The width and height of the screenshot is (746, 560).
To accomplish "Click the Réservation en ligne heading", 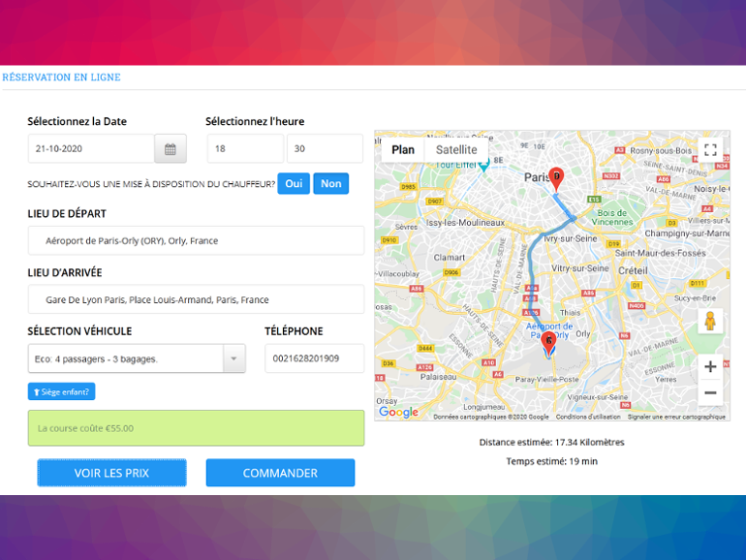I will pos(61,78).
